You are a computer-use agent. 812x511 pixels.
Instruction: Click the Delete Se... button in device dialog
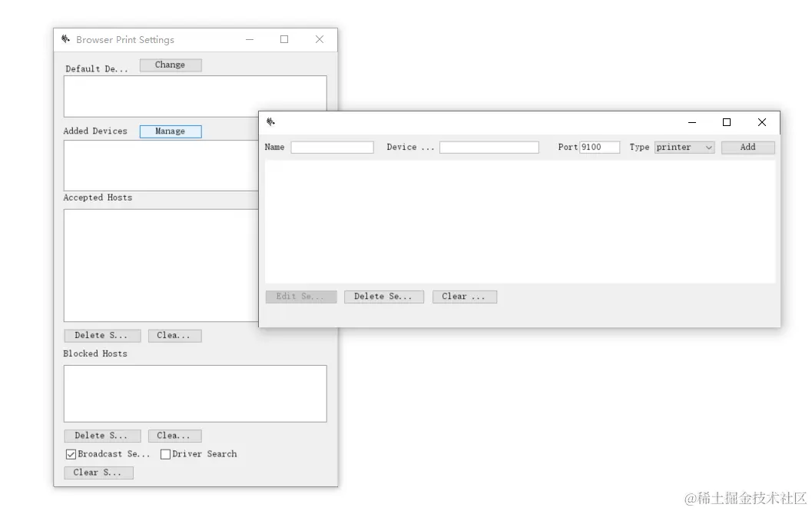384,297
